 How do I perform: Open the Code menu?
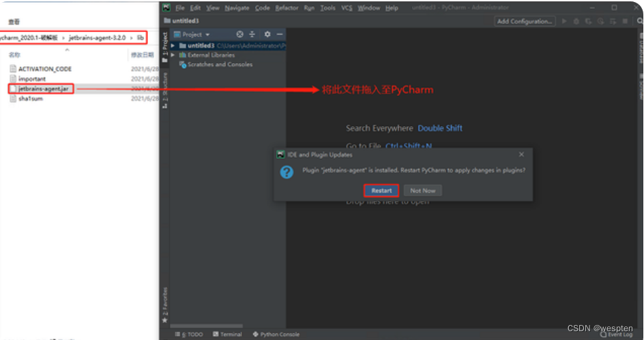click(x=262, y=7)
